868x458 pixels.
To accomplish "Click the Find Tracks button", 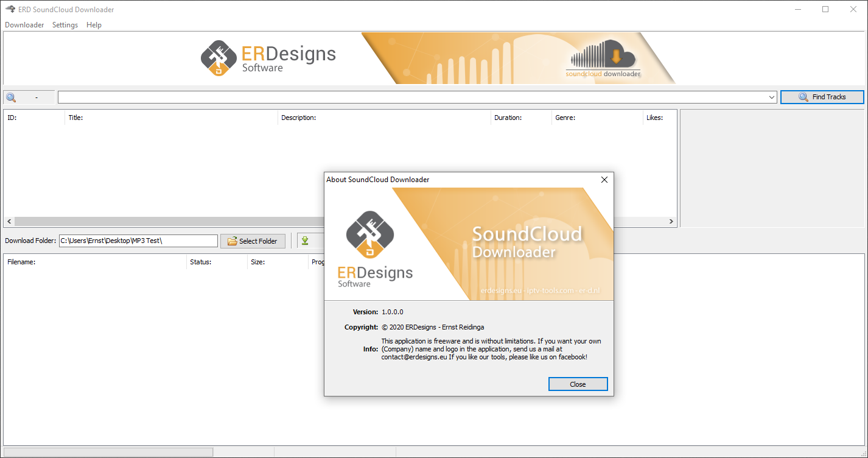I will [x=822, y=97].
